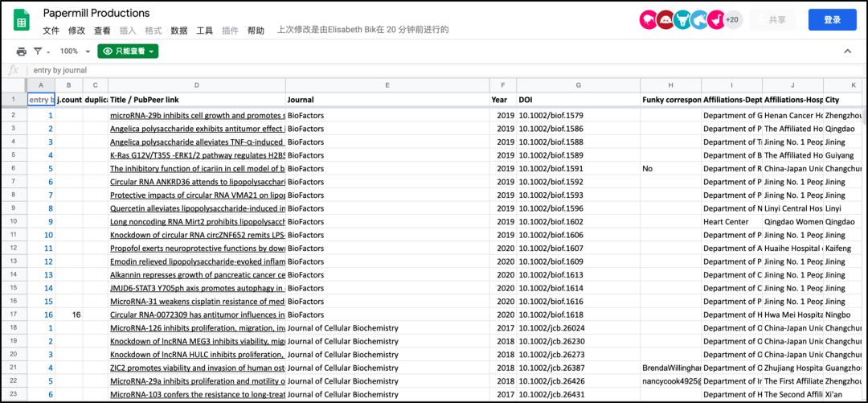Click the Ningbo city cell
This screenshot has width=868, height=403.
click(842, 315)
